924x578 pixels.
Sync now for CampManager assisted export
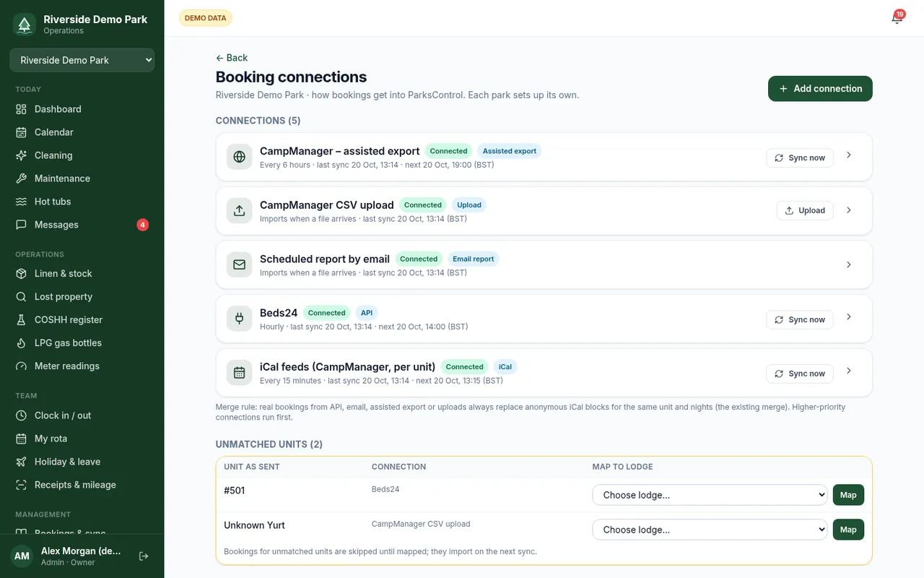(x=800, y=158)
